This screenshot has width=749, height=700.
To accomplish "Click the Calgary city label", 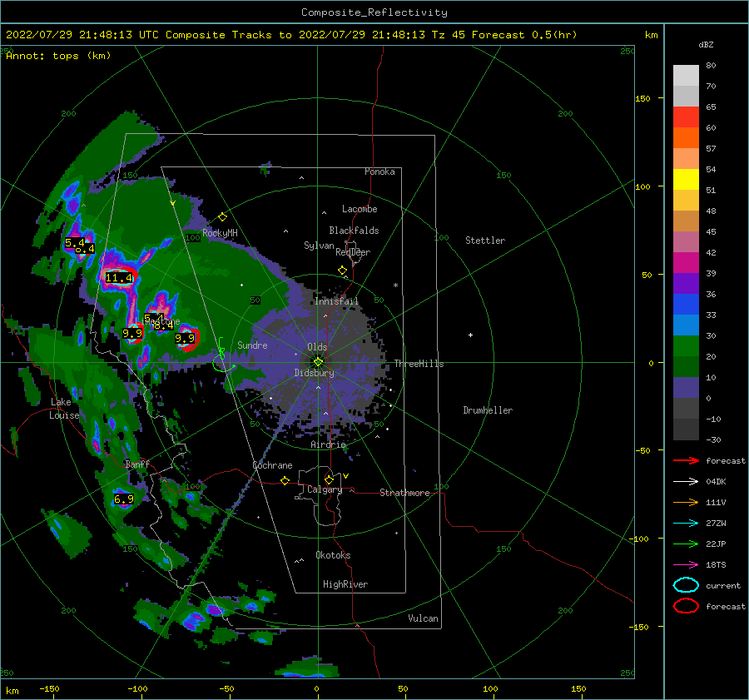I will [x=325, y=489].
